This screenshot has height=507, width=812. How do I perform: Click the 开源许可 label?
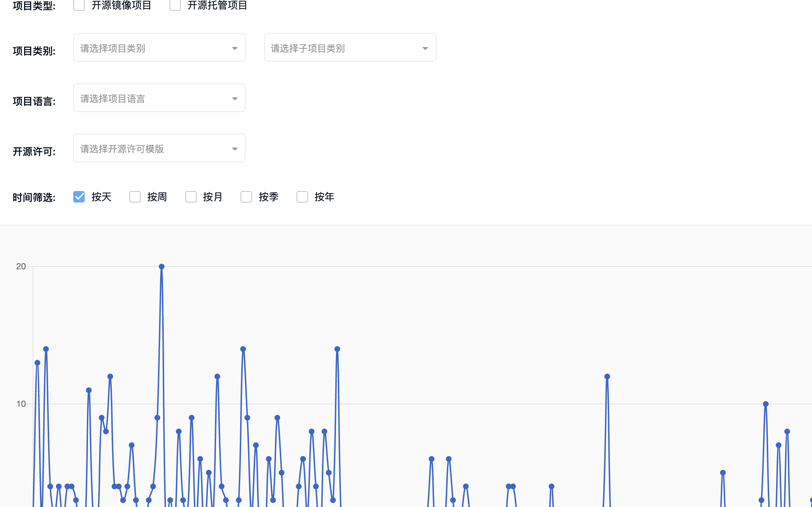pyautogui.click(x=34, y=152)
